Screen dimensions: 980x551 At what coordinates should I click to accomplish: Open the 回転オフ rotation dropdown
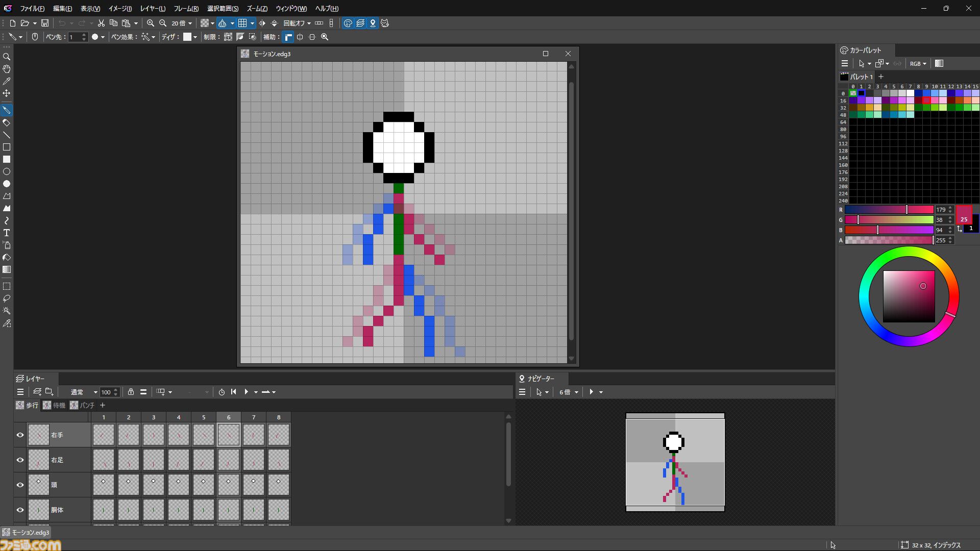click(297, 23)
